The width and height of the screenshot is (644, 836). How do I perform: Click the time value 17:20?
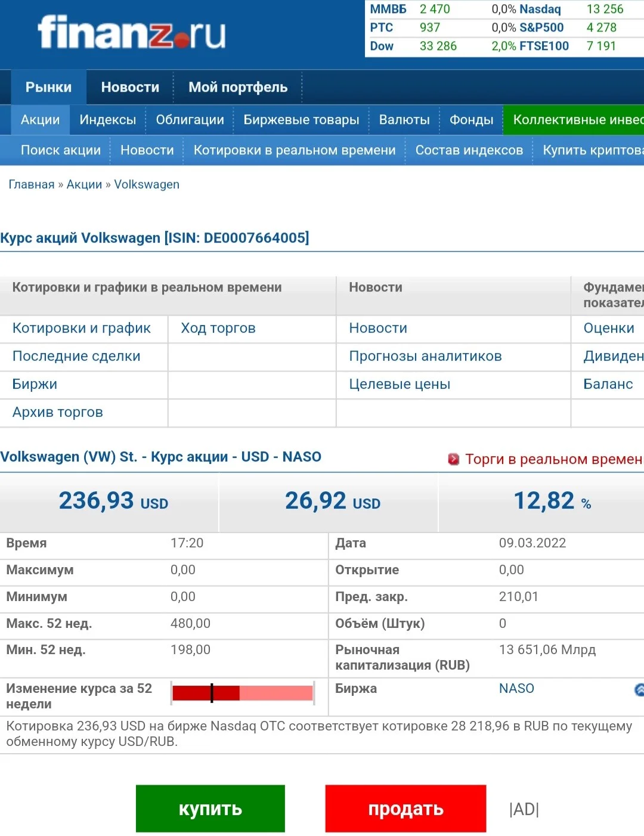tap(187, 543)
